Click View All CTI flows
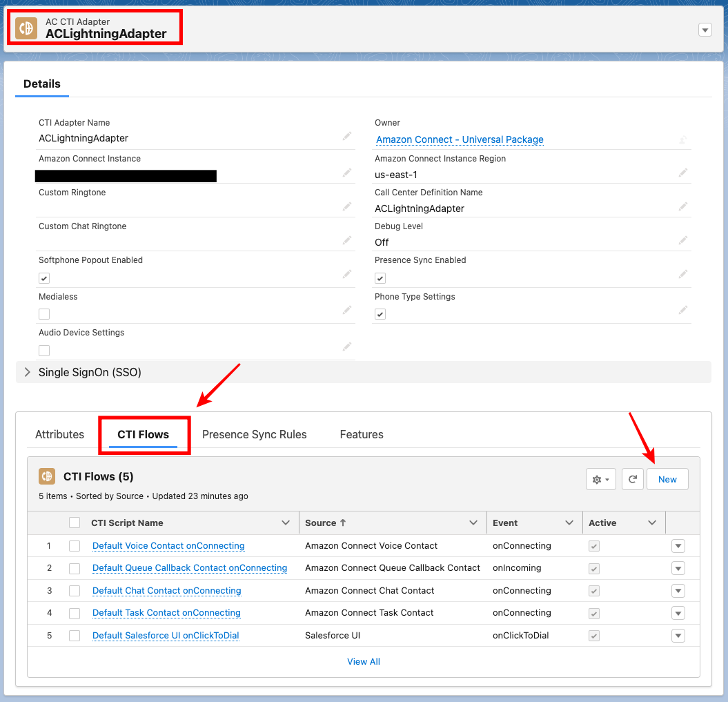Screen dimensions: 728x702 click(364, 661)
